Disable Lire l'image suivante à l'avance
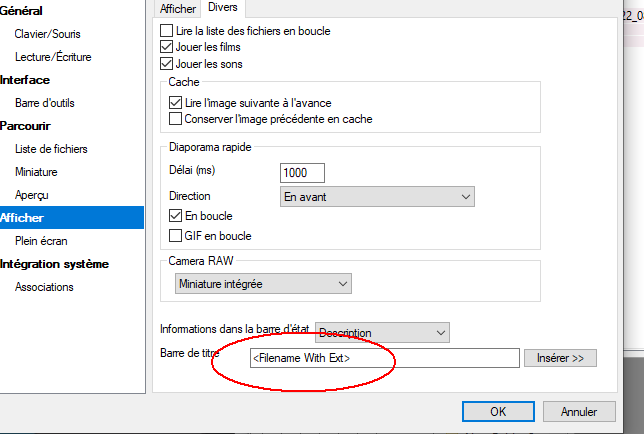Image resolution: width=644 pixels, height=434 pixels. click(177, 102)
